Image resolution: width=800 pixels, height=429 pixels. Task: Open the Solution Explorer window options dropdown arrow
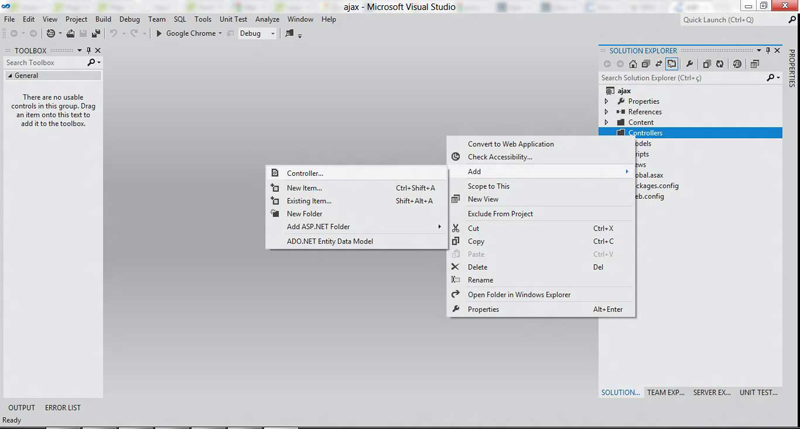tap(759, 51)
